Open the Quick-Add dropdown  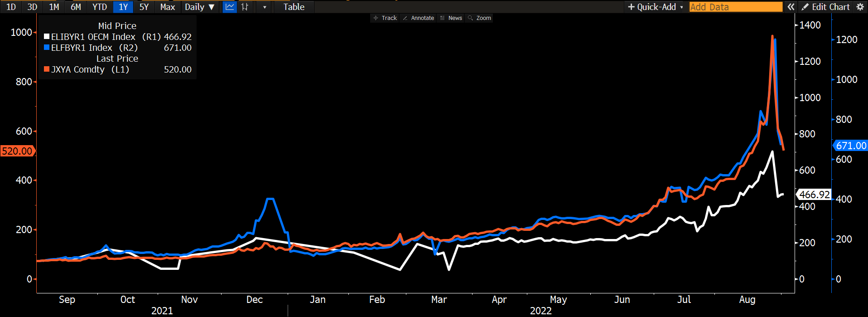[655, 7]
